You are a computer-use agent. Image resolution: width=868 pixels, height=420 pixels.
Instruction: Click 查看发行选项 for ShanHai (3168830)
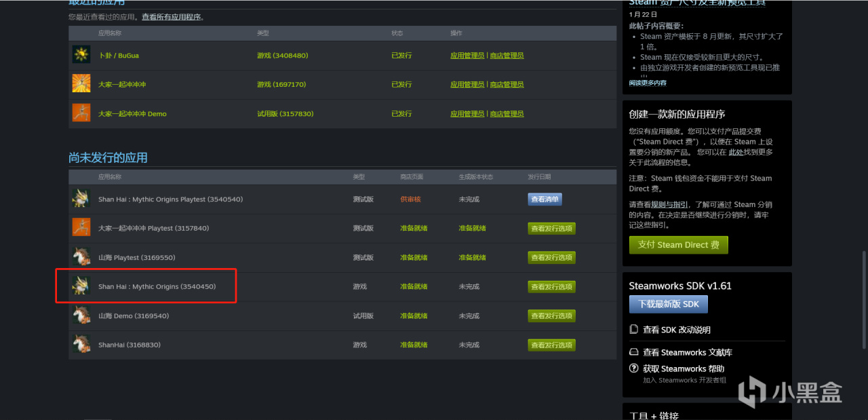point(552,345)
